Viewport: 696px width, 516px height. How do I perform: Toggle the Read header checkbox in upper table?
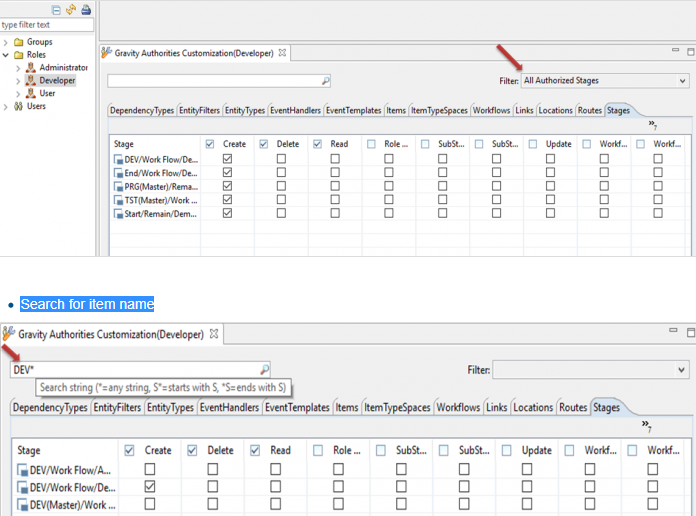coord(317,144)
